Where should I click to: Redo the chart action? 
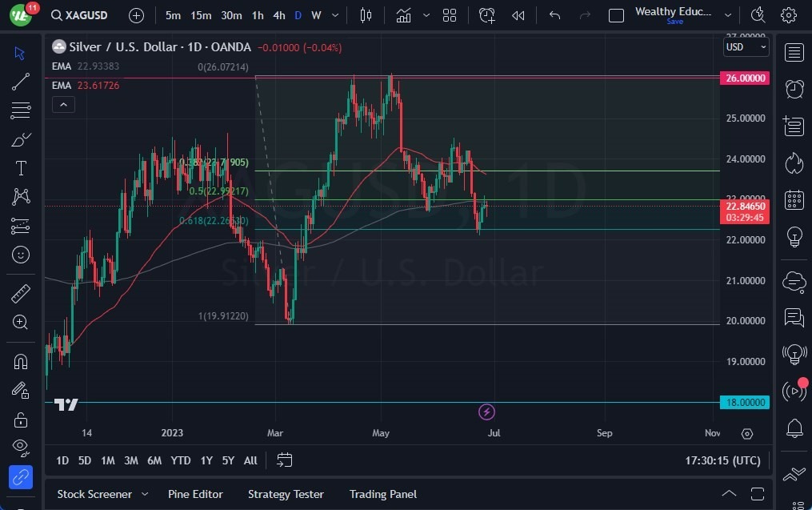point(585,15)
